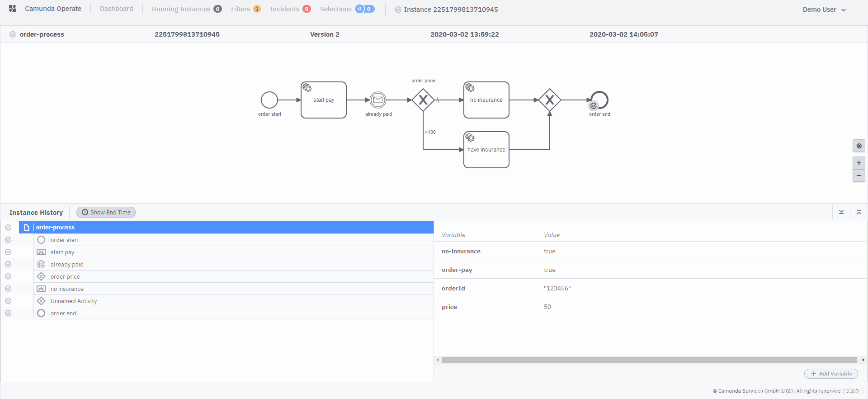The width and height of the screenshot is (868, 399).
Task: Select order-process root in history tree
Action: pos(226,227)
